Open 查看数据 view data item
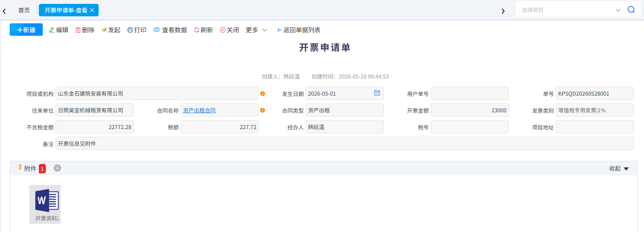The height and width of the screenshot is (232, 644). point(170,30)
